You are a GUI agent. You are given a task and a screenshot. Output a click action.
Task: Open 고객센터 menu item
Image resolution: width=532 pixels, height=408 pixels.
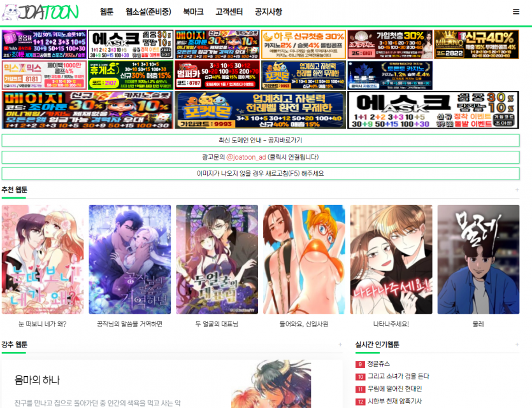[x=229, y=12]
